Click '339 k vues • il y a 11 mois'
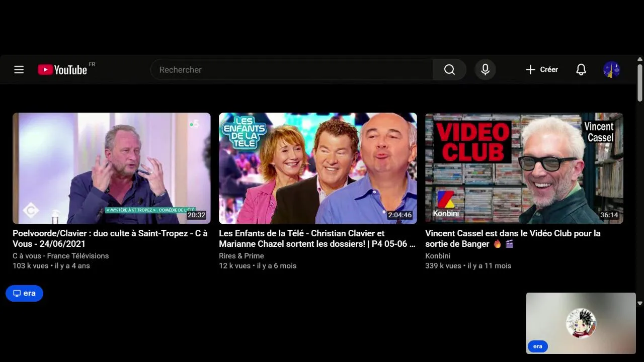The width and height of the screenshot is (644, 362). [x=468, y=265]
